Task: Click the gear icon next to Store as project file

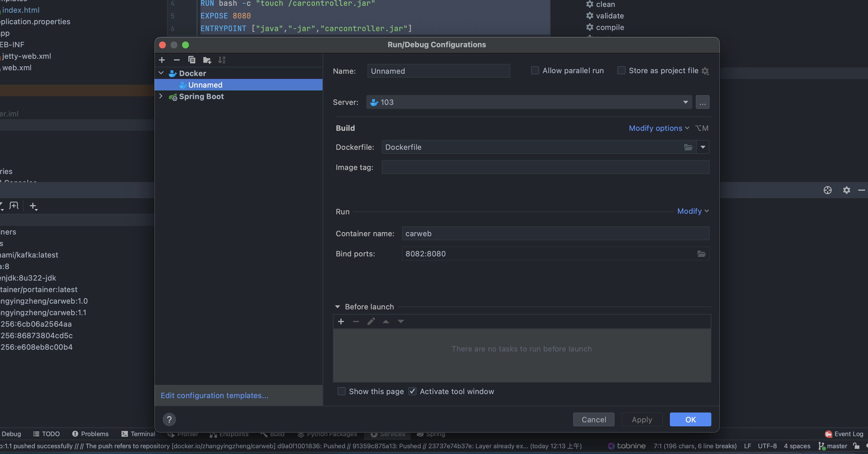Action: tap(705, 71)
